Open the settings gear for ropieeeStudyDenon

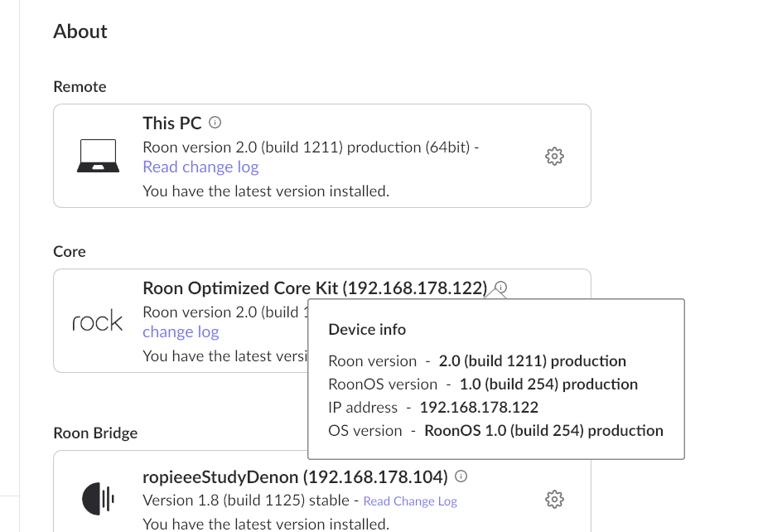[x=554, y=499]
